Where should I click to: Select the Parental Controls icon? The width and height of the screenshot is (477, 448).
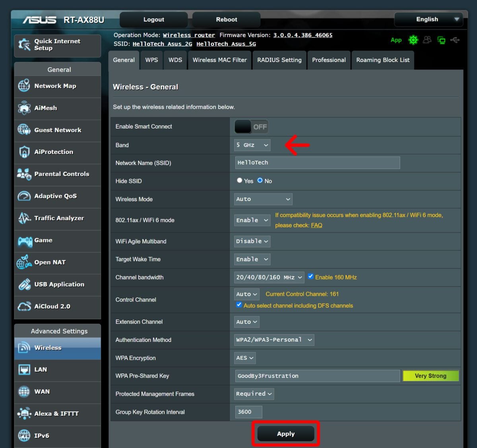(x=24, y=174)
